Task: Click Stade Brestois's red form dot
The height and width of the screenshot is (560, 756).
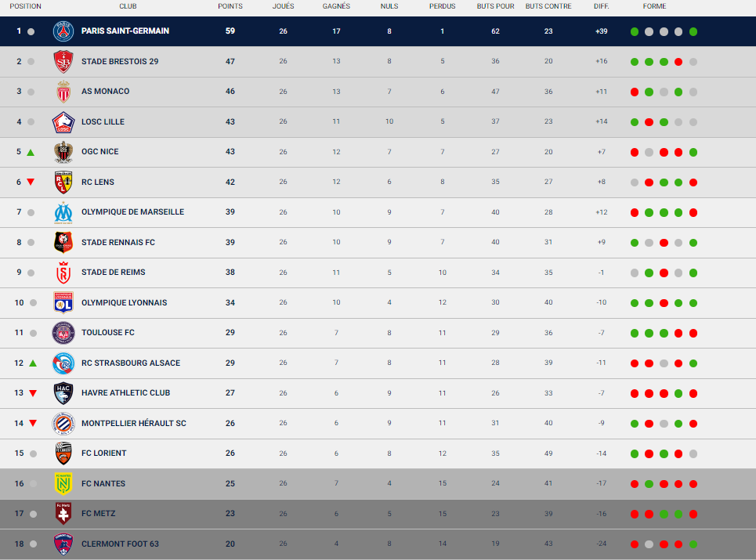Action: point(678,62)
